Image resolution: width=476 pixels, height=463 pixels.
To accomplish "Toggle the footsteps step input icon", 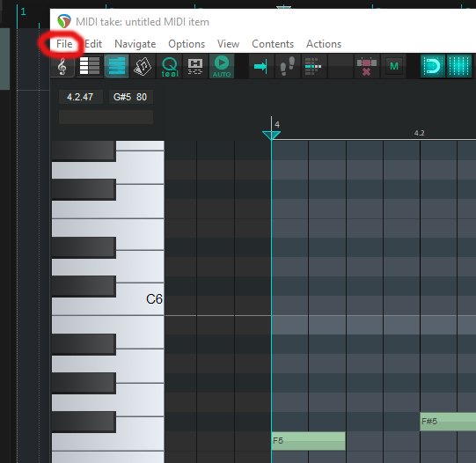I will pos(287,66).
